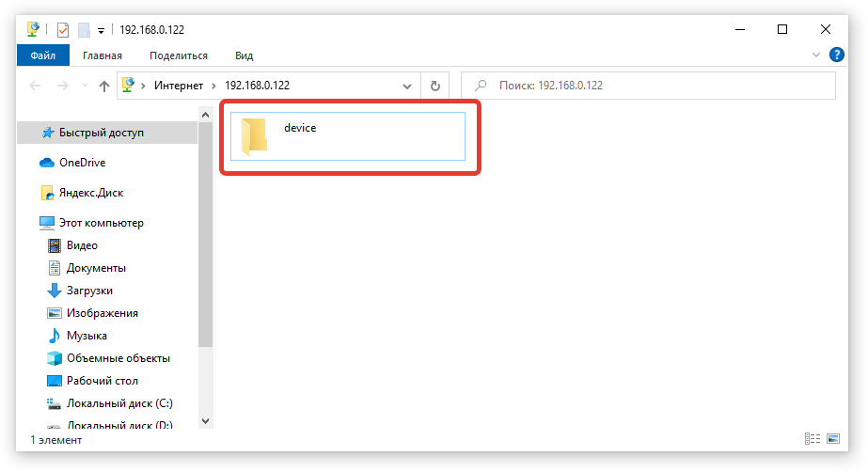
Task: Expand the ribbon with the chevron
Action: 815,55
